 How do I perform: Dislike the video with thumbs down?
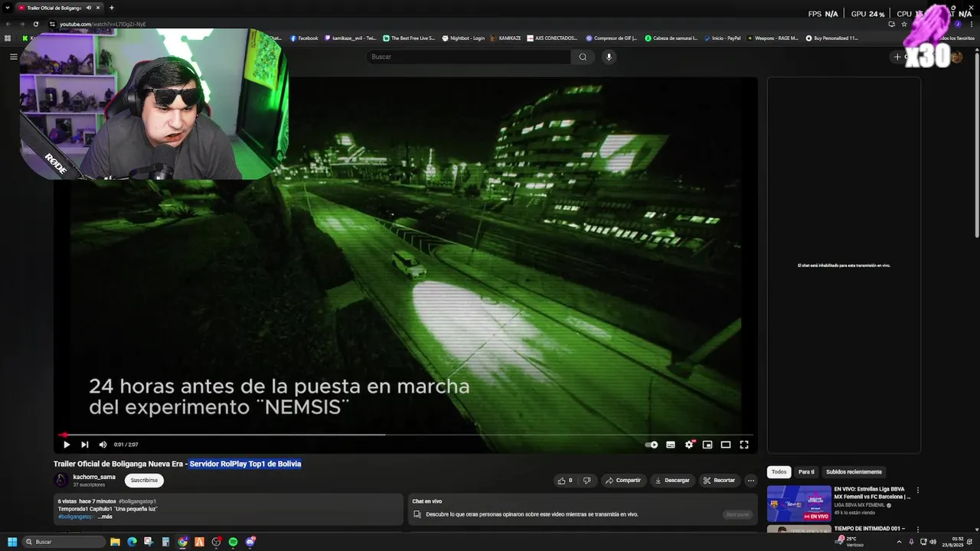pyautogui.click(x=587, y=481)
